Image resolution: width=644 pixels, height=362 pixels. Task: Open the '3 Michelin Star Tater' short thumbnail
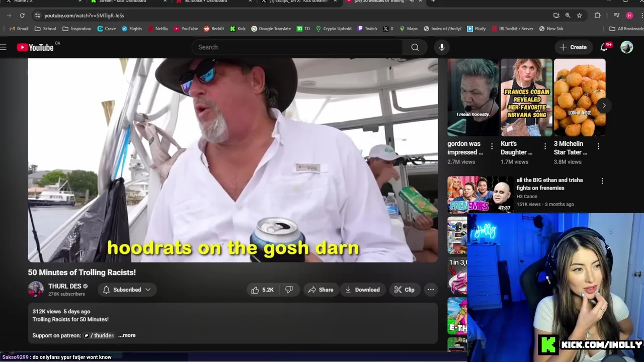[580, 98]
